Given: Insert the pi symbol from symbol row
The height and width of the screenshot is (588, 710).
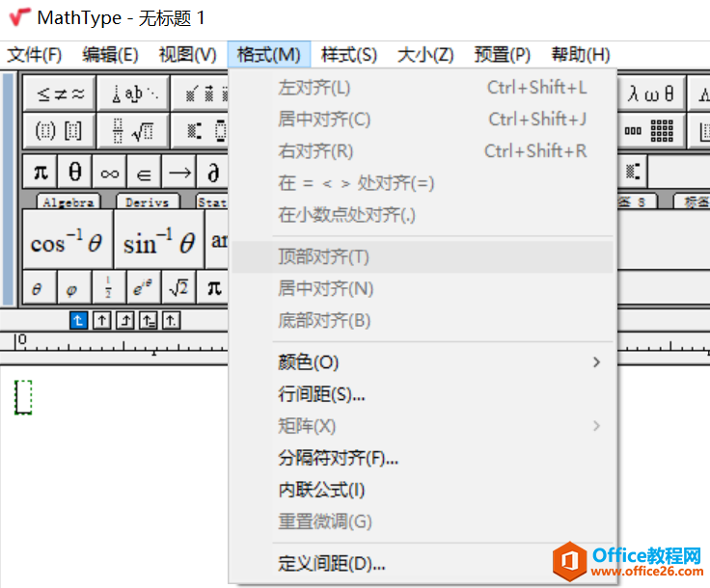Looking at the screenshot, I should tap(41, 172).
